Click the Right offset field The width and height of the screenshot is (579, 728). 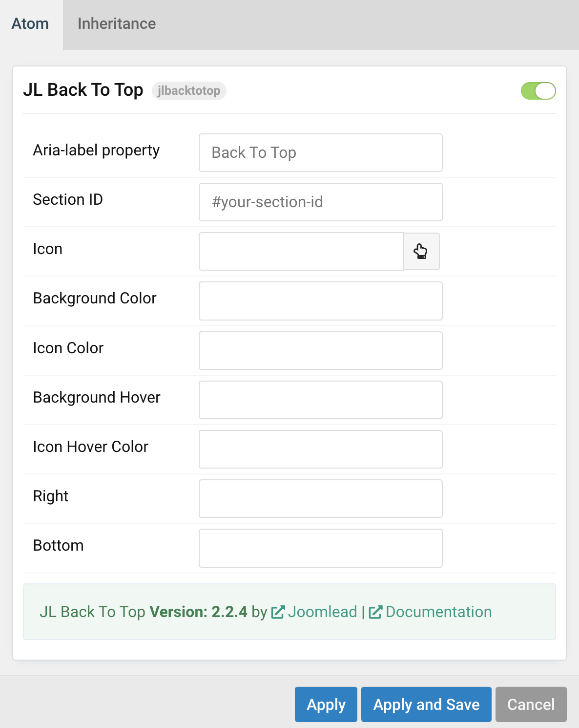point(320,498)
